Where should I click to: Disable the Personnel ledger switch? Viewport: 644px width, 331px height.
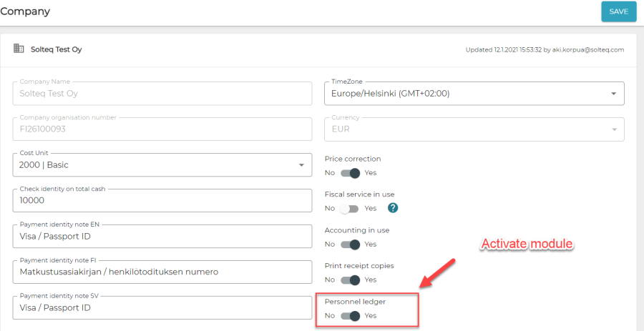pos(350,315)
